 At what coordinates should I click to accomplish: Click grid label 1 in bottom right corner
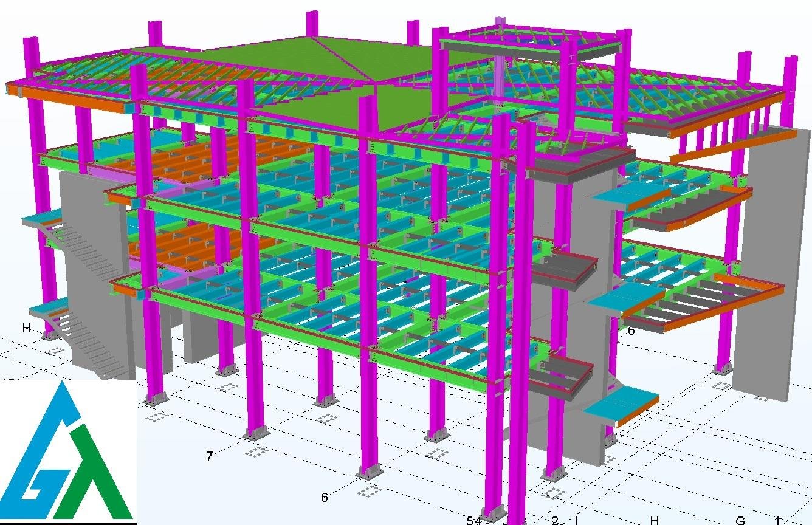(777, 520)
